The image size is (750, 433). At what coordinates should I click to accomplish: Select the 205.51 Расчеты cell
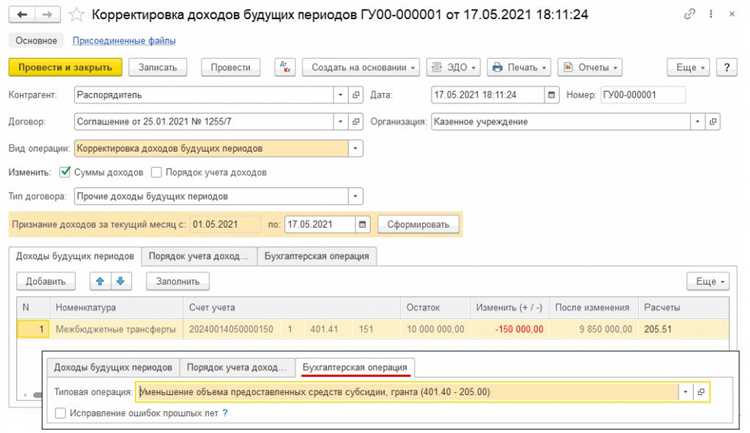click(x=684, y=329)
